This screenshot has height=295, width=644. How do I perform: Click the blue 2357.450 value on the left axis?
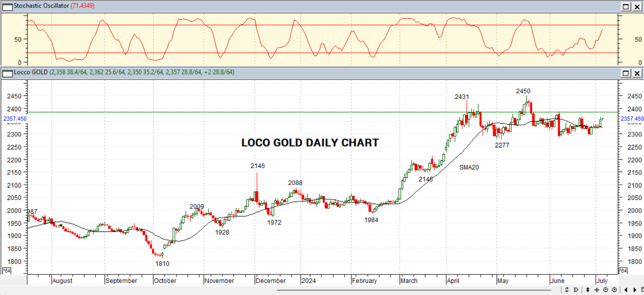15,119
